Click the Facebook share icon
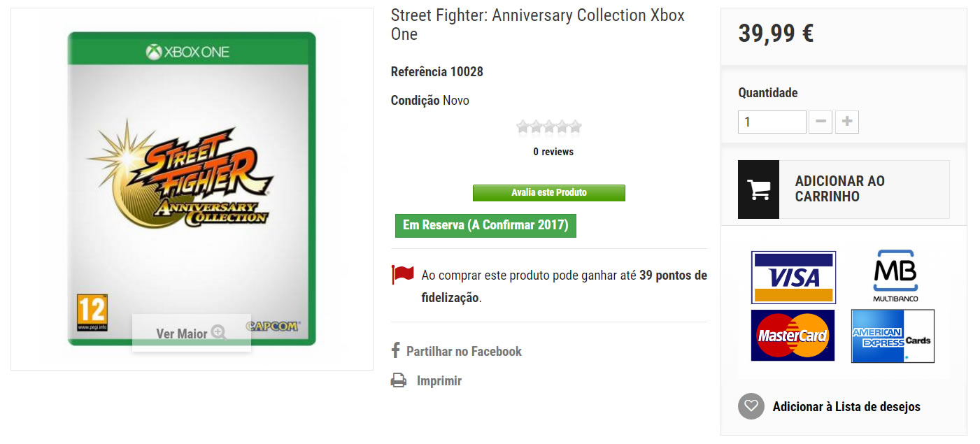 [x=395, y=351]
